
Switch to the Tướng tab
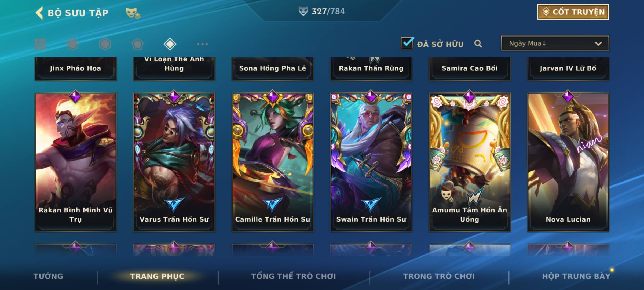(48, 276)
